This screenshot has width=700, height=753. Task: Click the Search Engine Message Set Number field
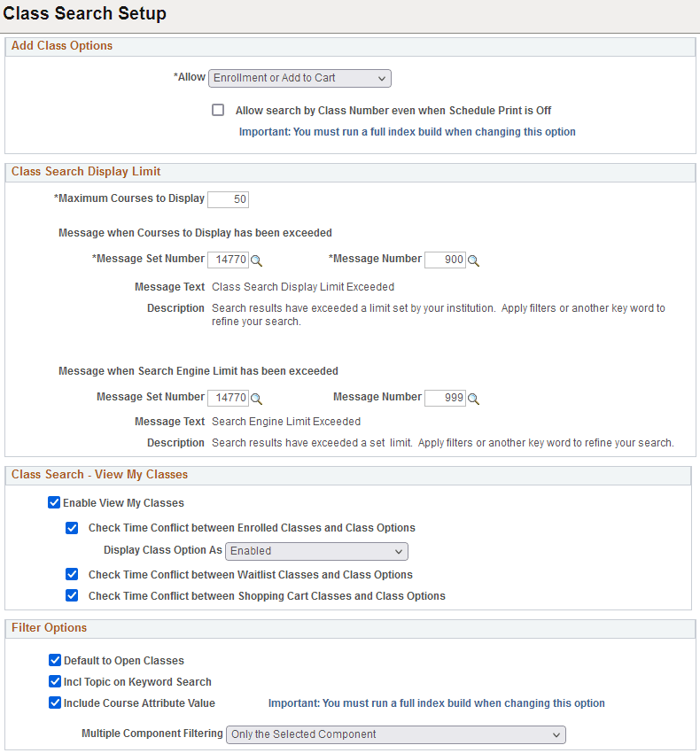229,398
